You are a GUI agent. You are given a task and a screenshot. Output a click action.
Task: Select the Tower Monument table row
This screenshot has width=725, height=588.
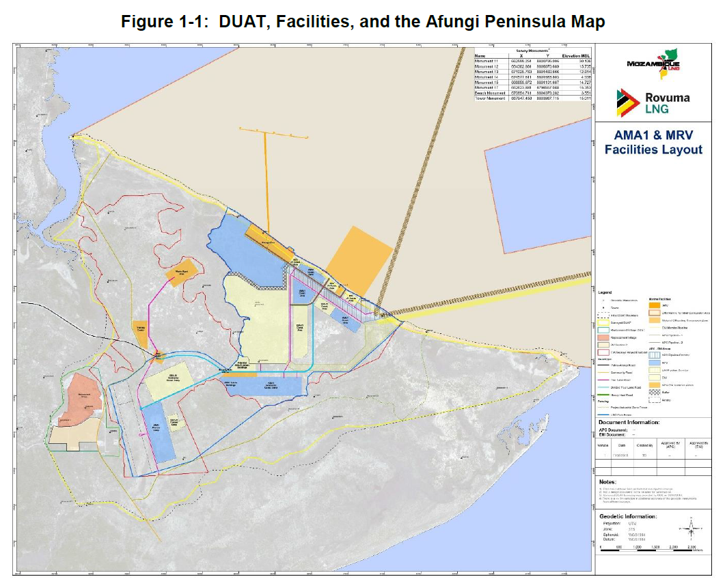coord(533,98)
